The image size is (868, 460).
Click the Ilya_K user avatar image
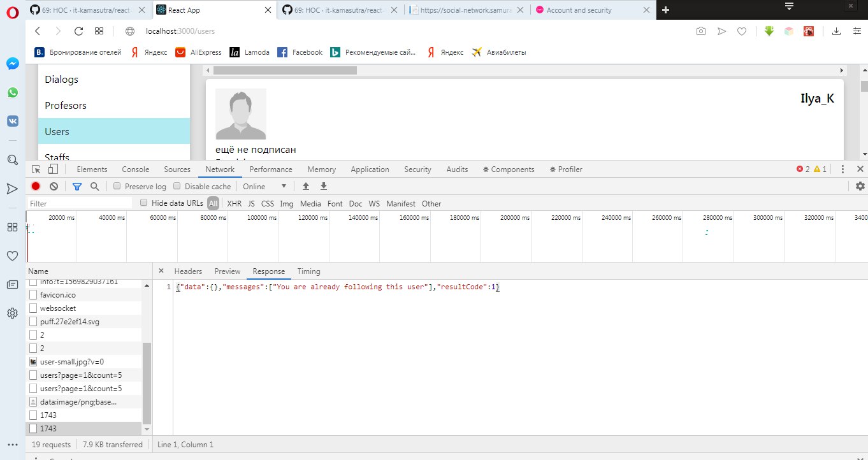click(241, 114)
